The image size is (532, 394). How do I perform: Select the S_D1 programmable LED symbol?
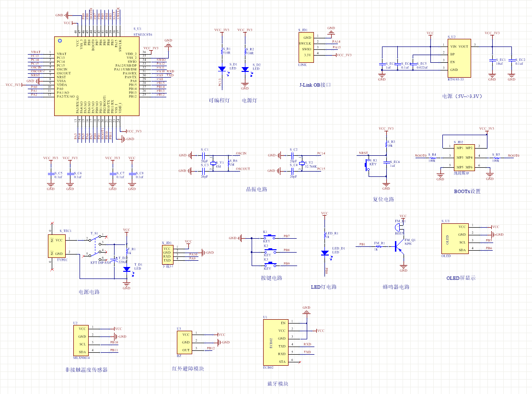221,69
